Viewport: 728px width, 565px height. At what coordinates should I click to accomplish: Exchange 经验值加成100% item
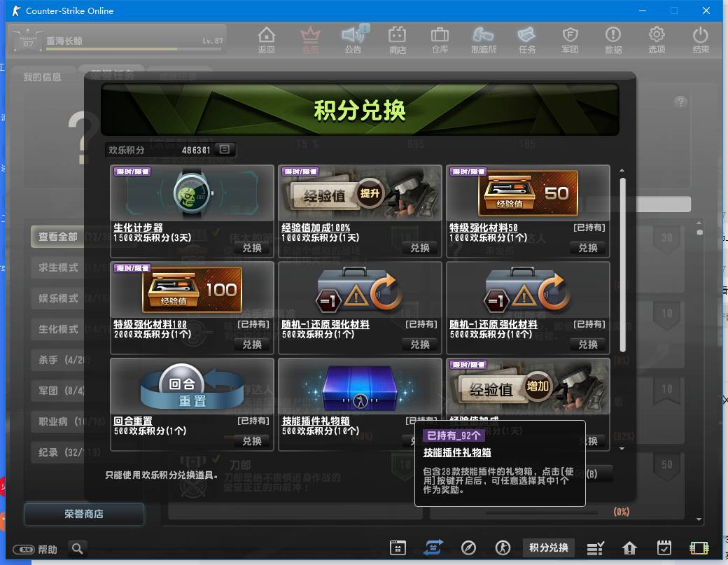[420, 248]
